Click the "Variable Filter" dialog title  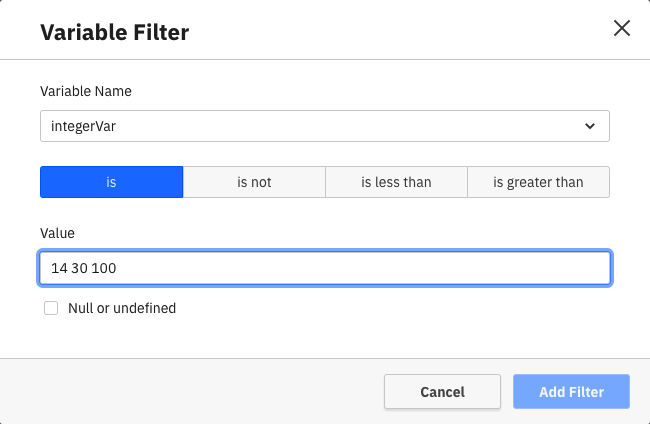[x=114, y=32]
